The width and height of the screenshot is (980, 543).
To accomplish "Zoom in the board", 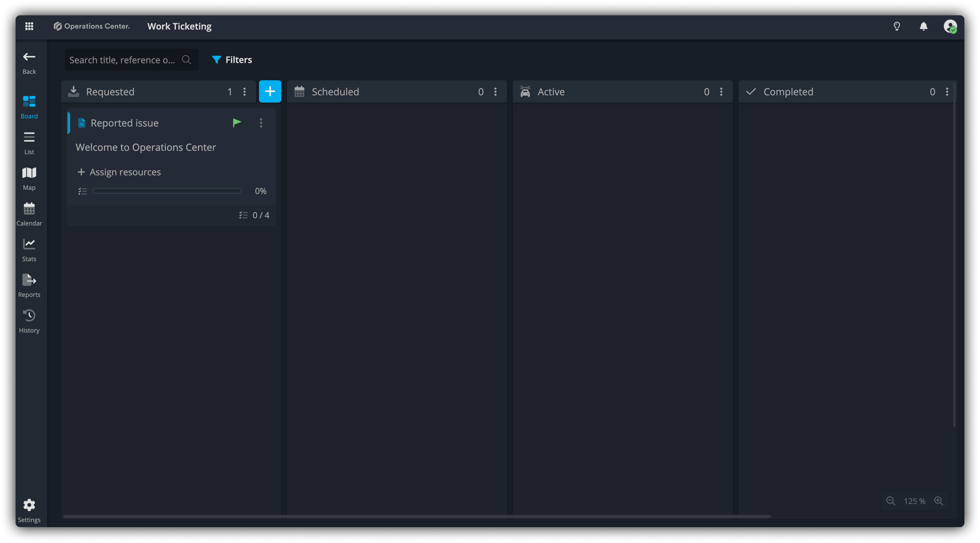I will tap(939, 501).
